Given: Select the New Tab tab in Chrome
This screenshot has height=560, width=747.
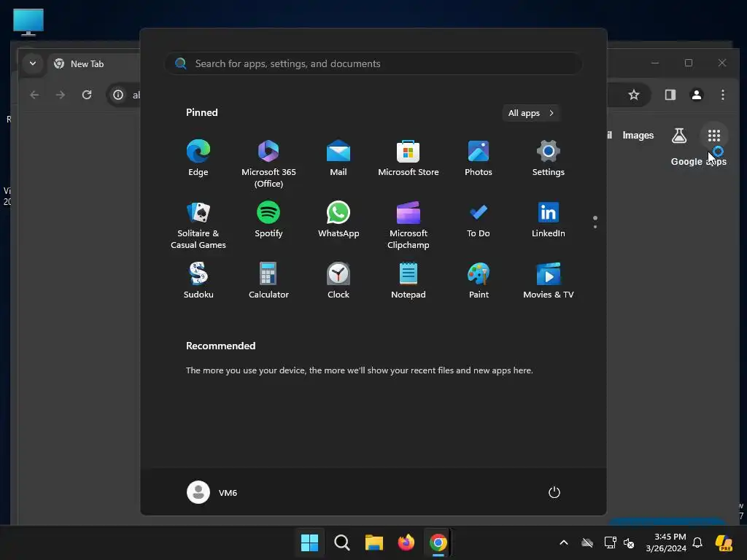Looking at the screenshot, I should [x=88, y=64].
